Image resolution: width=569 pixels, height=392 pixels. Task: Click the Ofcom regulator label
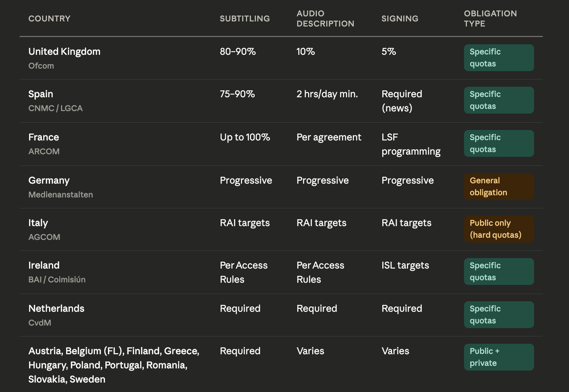coord(41,66)
